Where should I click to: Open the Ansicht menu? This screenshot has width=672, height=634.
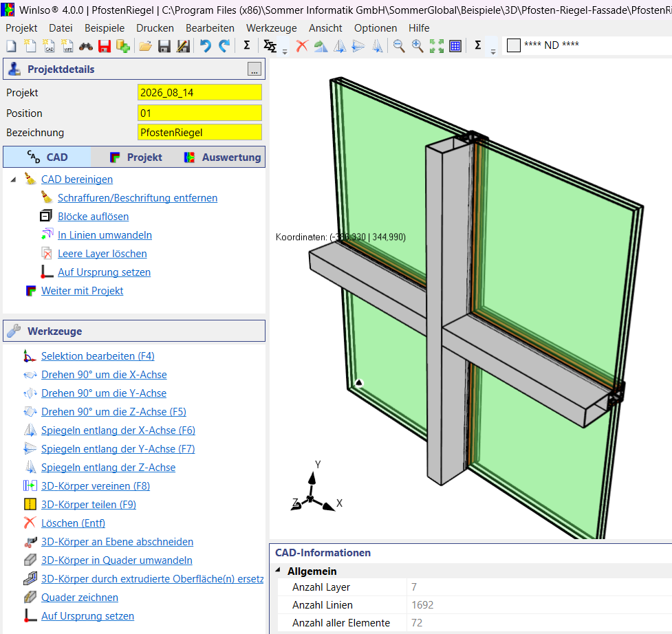(325, 28)
